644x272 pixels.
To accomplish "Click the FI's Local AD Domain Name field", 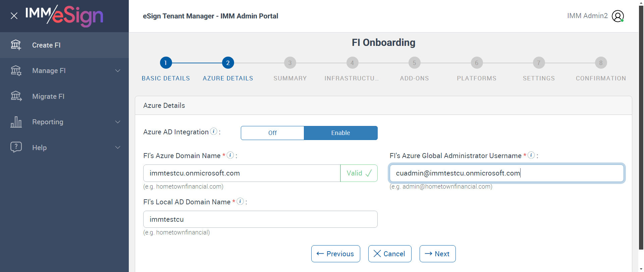I will [260, 219].
